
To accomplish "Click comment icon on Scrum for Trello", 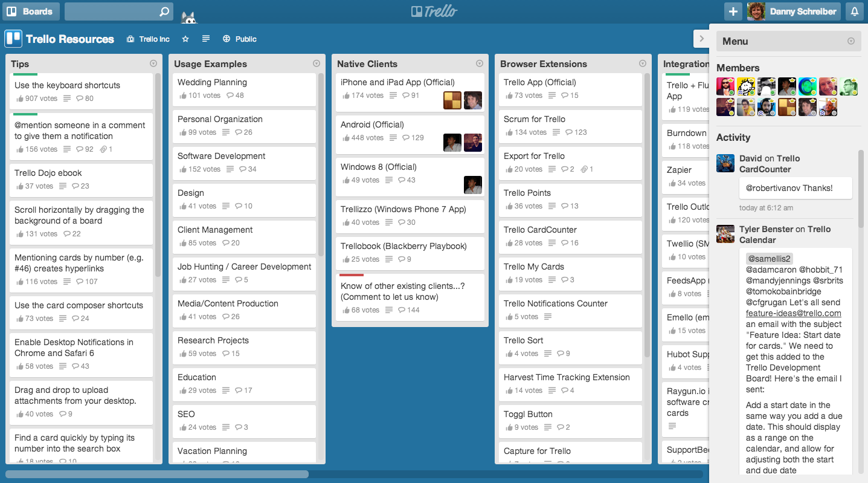I will pyautogui.click(x=565, y=132).
